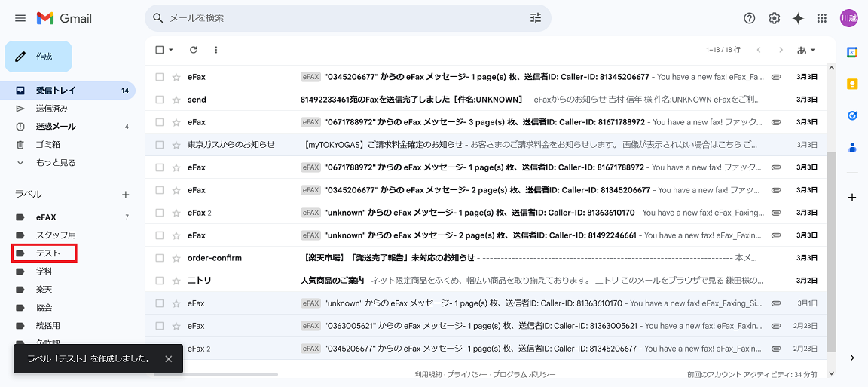Open the テスト label
Image resolution: width=868 pixels, height=387 pixels.
click(47, 253)
